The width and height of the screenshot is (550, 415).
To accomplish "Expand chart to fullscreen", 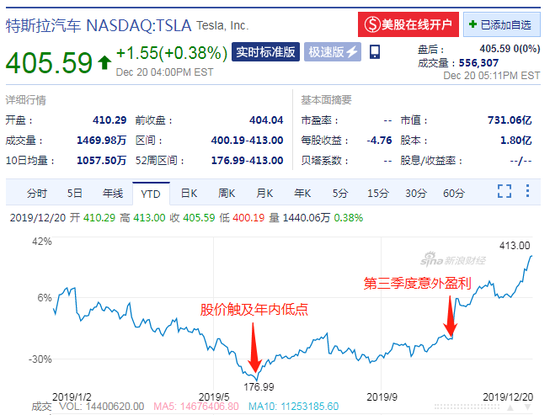I will (x=504, y=192).
